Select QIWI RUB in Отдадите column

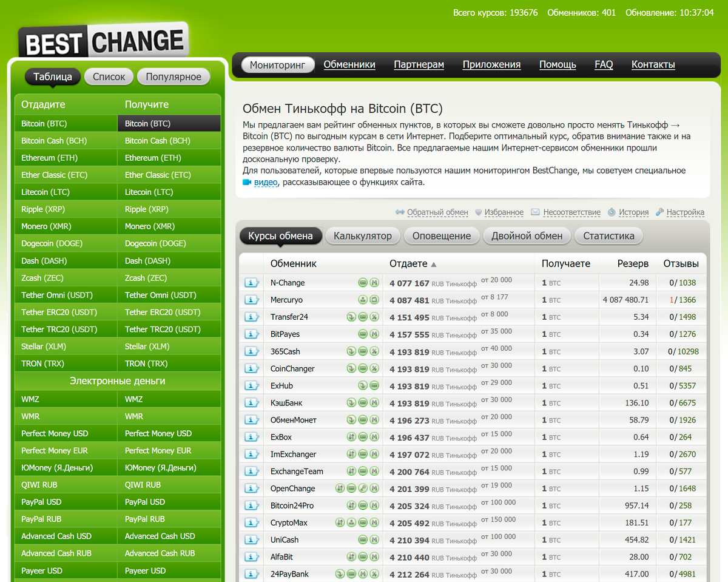pyautogui.click(x=66, y=485)
